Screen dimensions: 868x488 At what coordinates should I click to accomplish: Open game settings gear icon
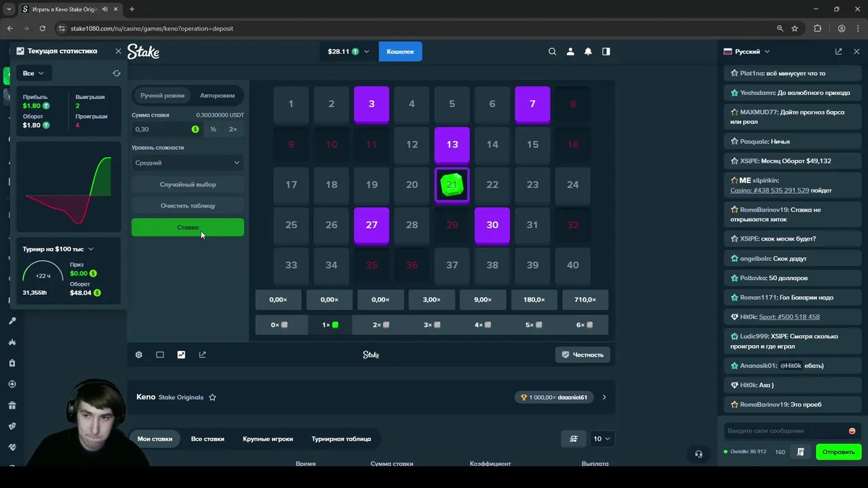click(139, 354)
